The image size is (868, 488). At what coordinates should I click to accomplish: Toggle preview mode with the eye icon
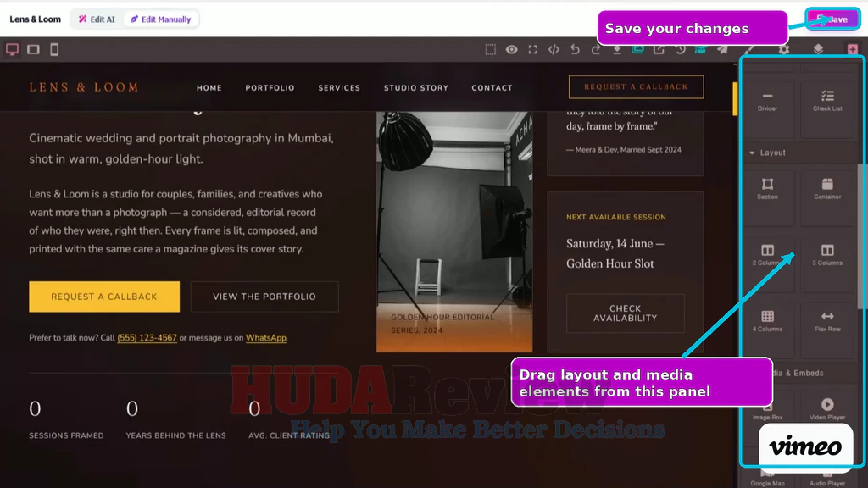[511, 50]
